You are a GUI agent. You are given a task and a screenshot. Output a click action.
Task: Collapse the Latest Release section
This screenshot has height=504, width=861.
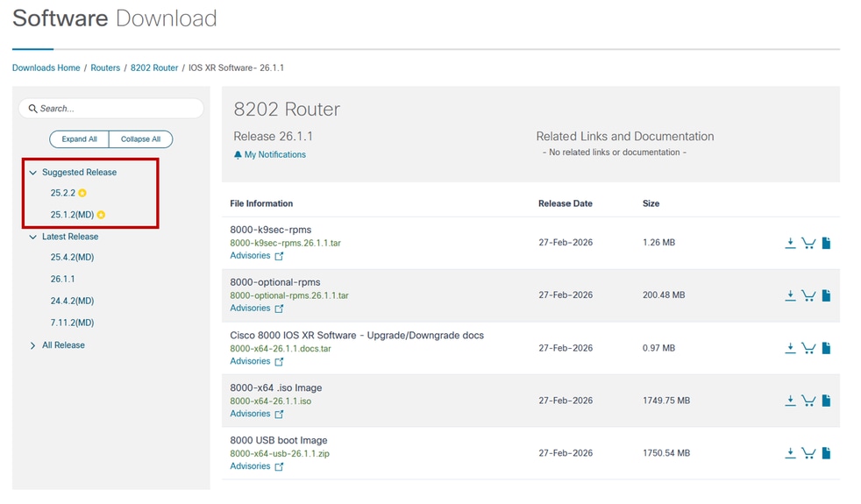point(33,238)
